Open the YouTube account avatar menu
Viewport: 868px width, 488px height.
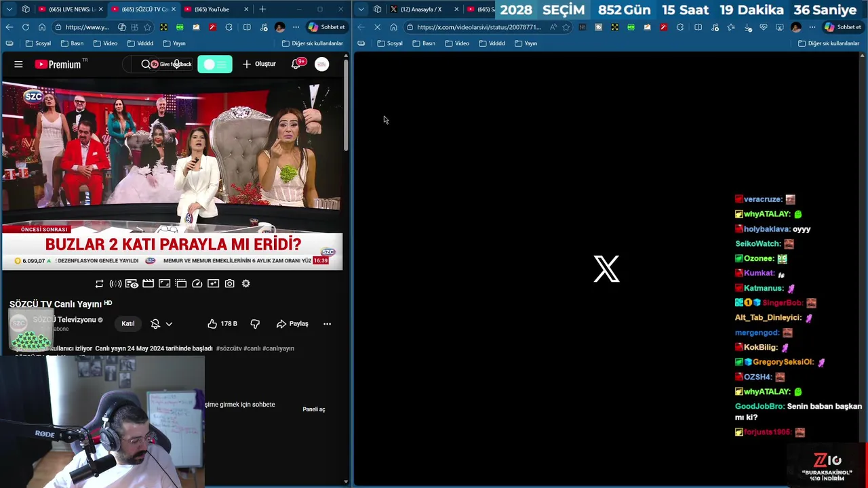coord(321,64)
